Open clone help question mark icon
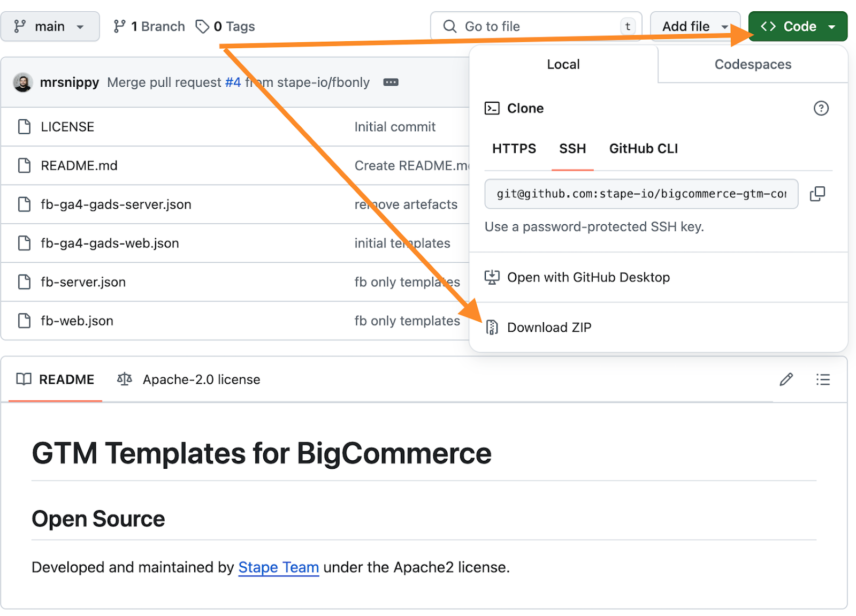This screenshot has width=856, height=616. [821, 108]
